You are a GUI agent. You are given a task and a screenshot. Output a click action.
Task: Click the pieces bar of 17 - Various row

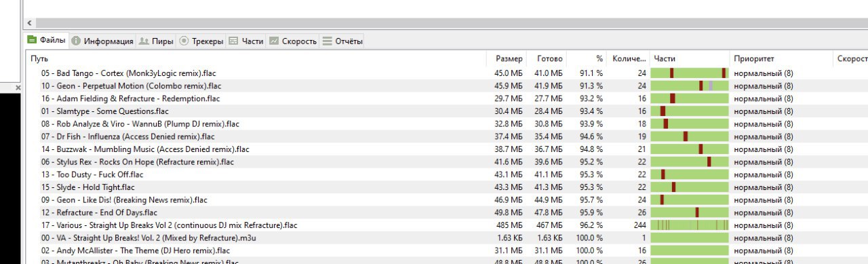(689, 225)
